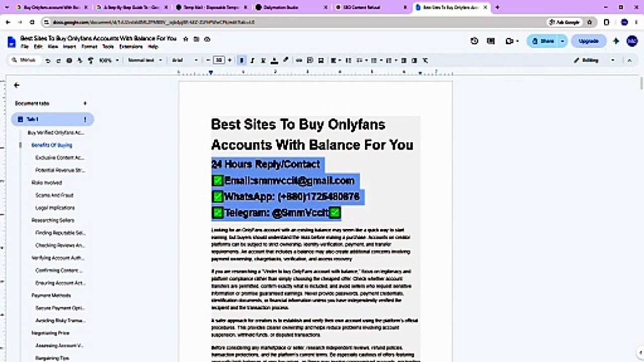Print the document
Image resolution: width=644 pixels, height=362 pixels.
[x=69, y=60]
